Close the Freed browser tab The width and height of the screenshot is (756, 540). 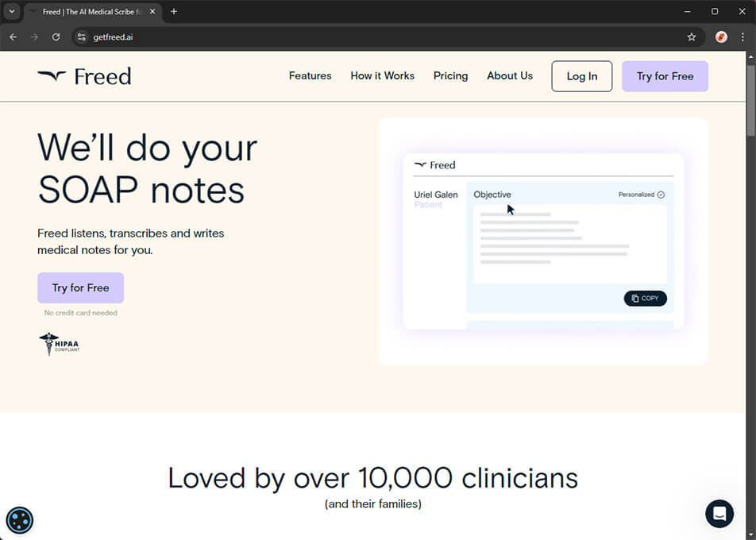(152, 12)
